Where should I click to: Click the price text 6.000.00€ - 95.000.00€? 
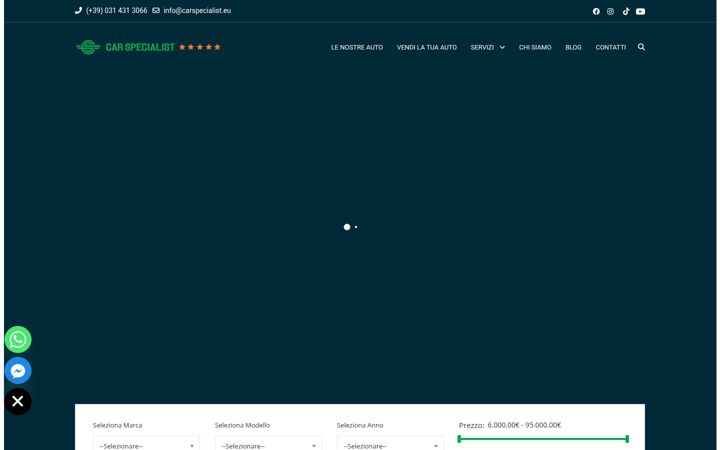coord(524,425)
